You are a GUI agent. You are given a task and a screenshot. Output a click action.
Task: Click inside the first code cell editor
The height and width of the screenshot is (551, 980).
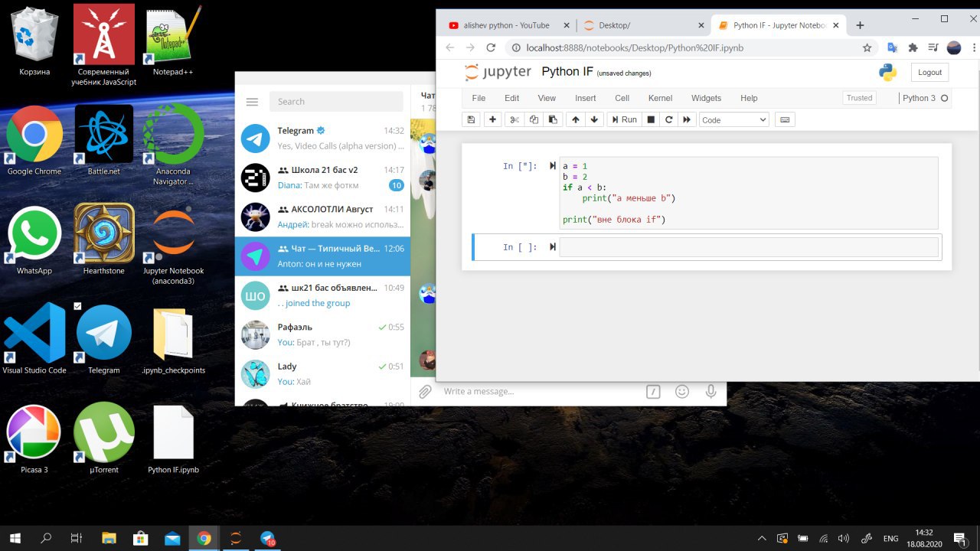pyautogui.click(x=749, y=193)
